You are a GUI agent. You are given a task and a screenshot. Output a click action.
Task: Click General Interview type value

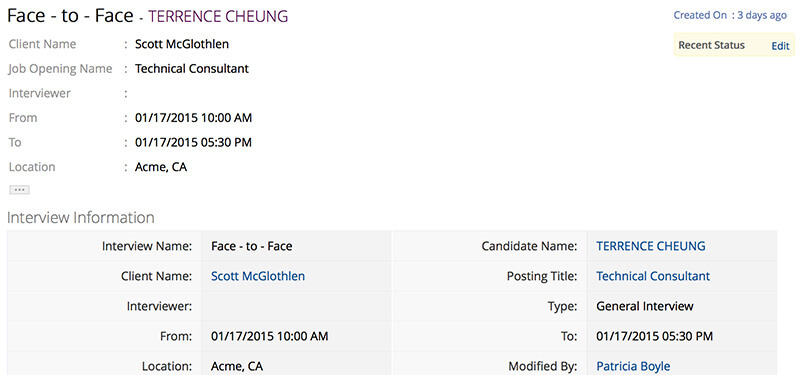click(x=644, y=306)
